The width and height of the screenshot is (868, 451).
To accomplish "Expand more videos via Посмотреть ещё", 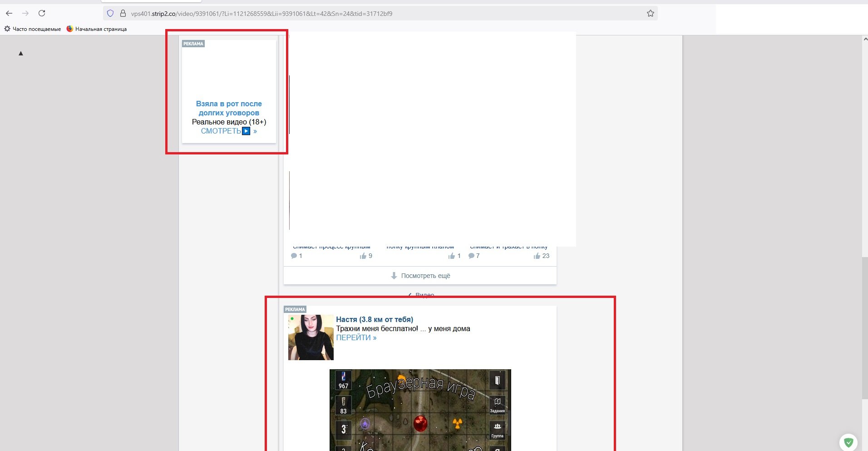I will 420,276.
